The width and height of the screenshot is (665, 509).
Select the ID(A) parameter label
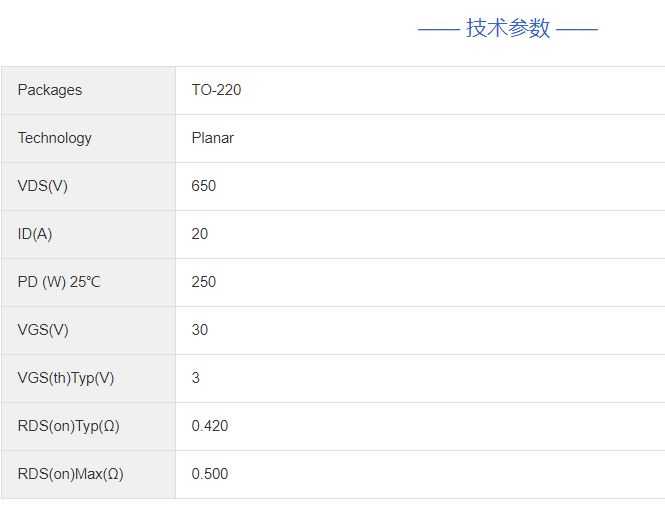click(x=35, y=234)
